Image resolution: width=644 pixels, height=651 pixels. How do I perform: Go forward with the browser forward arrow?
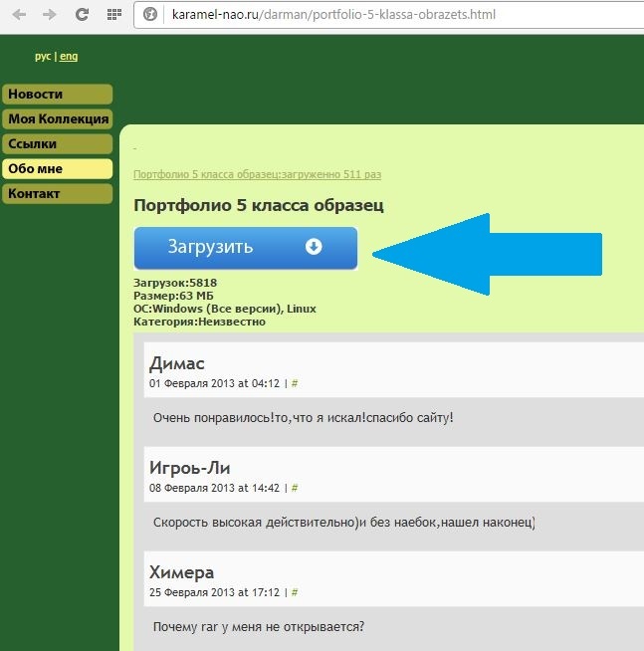click(x=50, y=15)
